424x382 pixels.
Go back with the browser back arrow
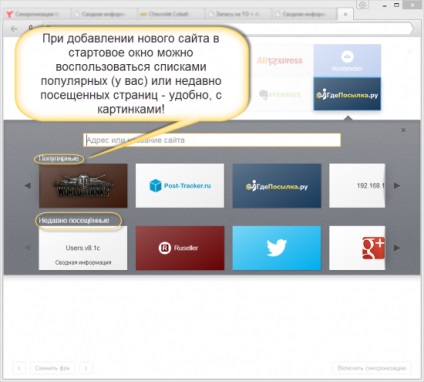tap(14, 29)
